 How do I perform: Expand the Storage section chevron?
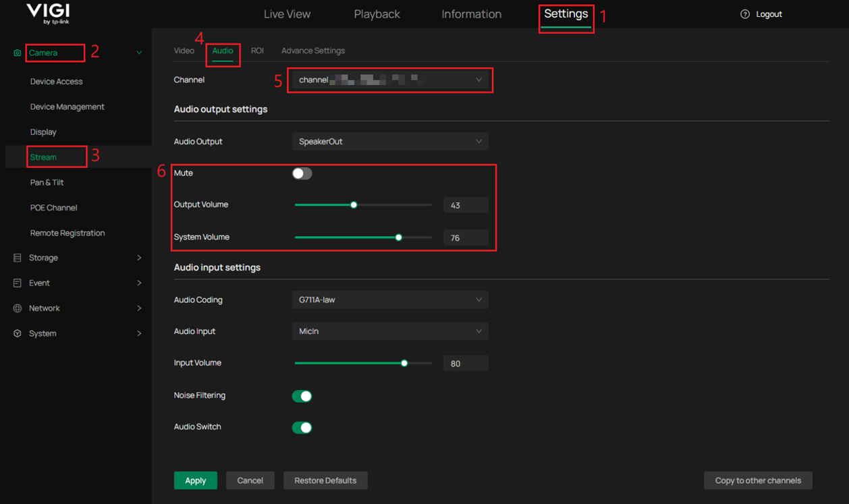tap(139, 258)
